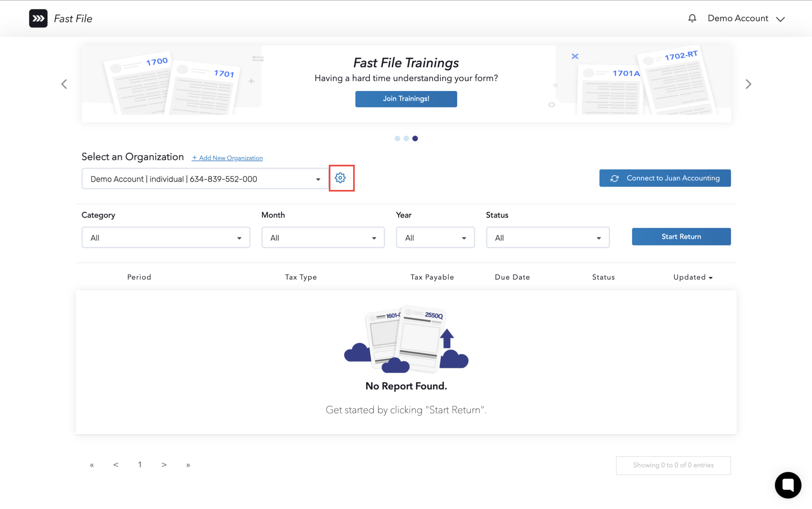Open the organization settings gear icon
Image resolution: width=812 pixels, height=509 pixels.
[340, 178]
